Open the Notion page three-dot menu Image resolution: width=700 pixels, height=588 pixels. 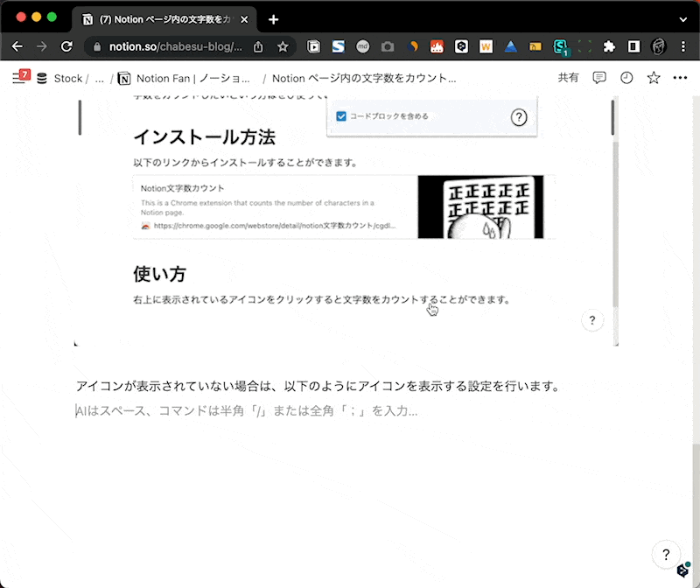680,78
